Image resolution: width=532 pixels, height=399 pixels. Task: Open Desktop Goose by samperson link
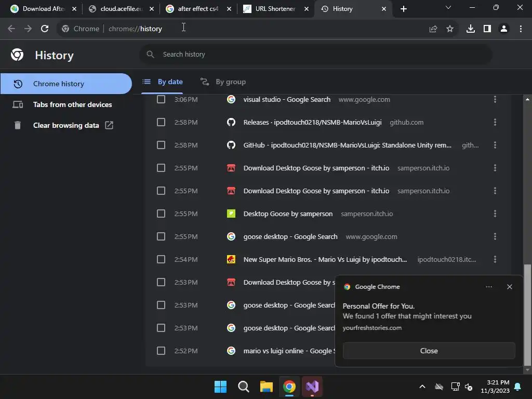tap(288, 214)
